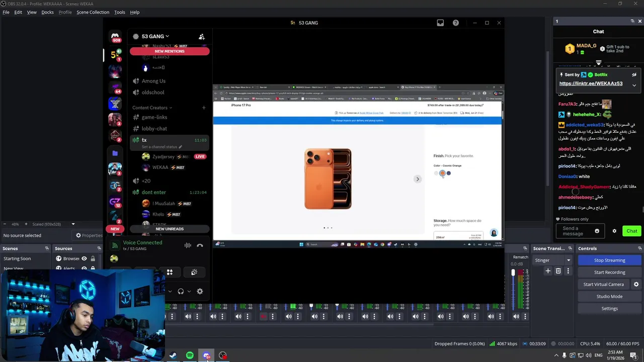Click invite people icon beside 53 GANG

[202, 37]
